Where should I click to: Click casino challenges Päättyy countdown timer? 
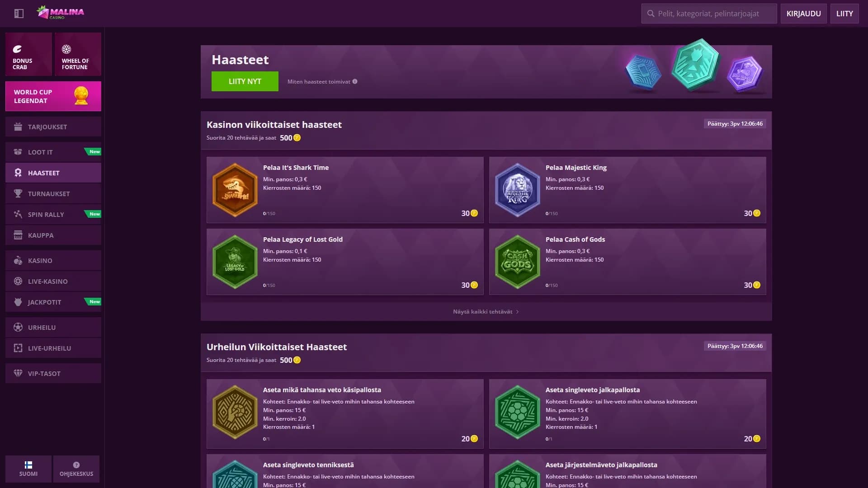pyautogui.click(x=735, y=124)
